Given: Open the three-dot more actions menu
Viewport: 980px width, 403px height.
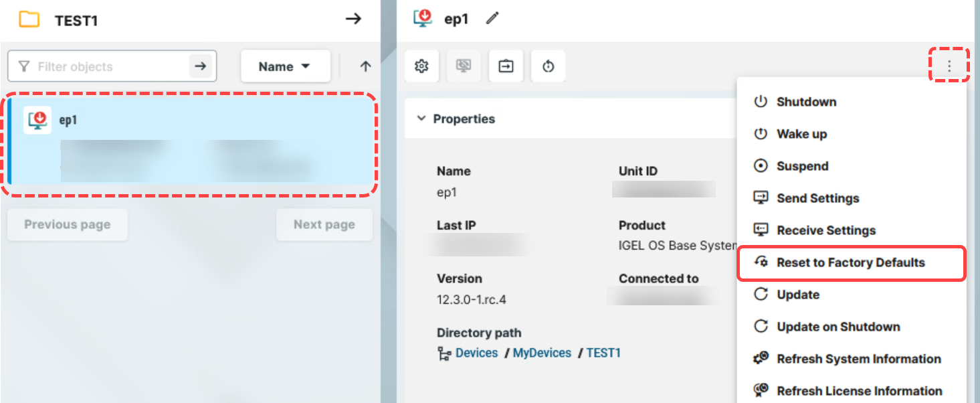Looking at the screenshot, I should pyautogui.click(x=949, y=66).
